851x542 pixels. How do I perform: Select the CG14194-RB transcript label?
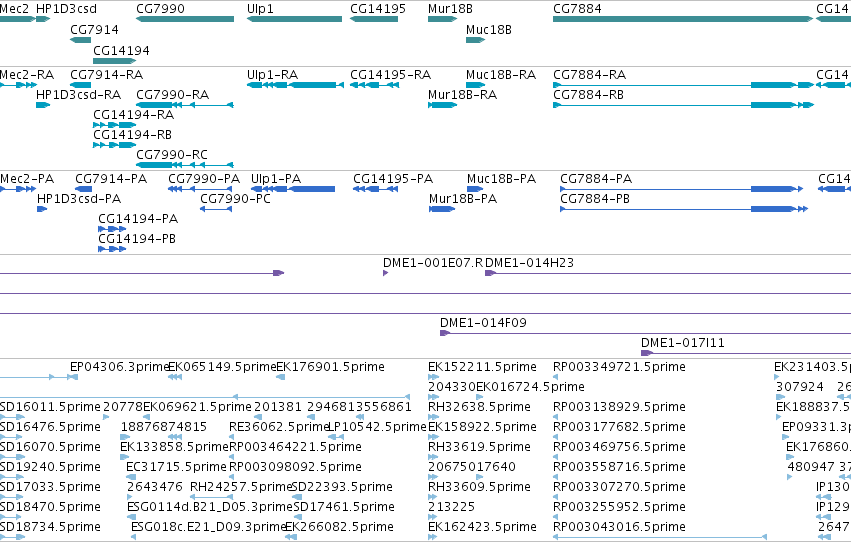coord(132,135)
